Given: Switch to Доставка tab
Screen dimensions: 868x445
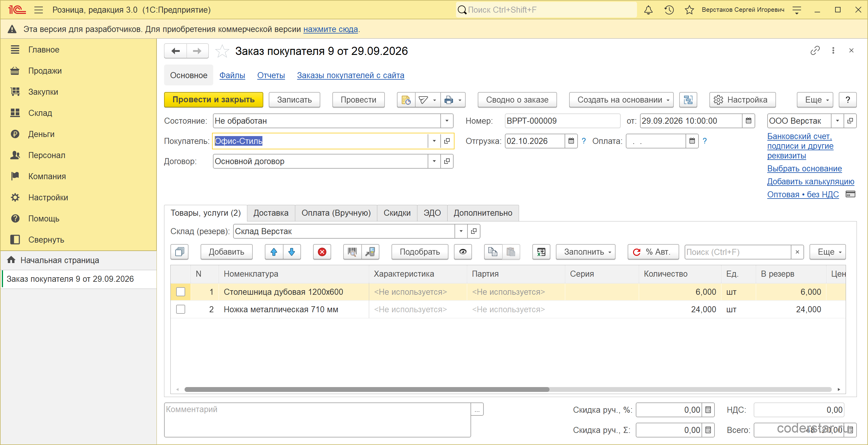Looking at the screenshot, I should (271, 213).
